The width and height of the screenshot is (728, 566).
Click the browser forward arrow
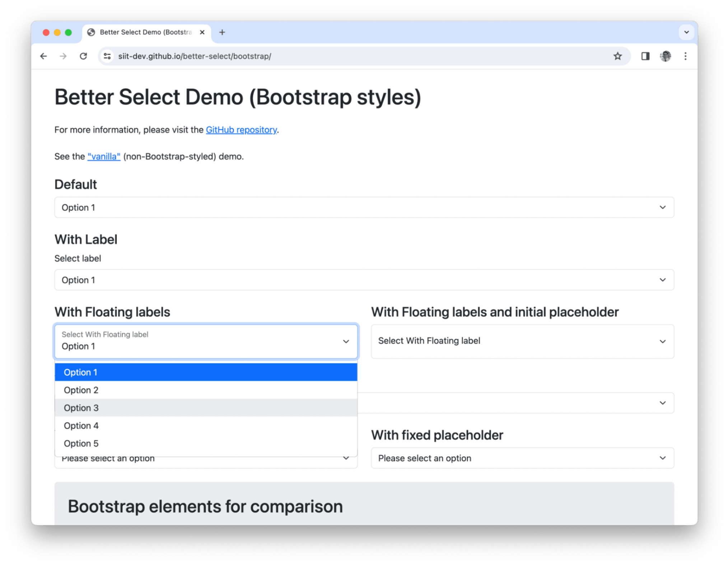63,56
